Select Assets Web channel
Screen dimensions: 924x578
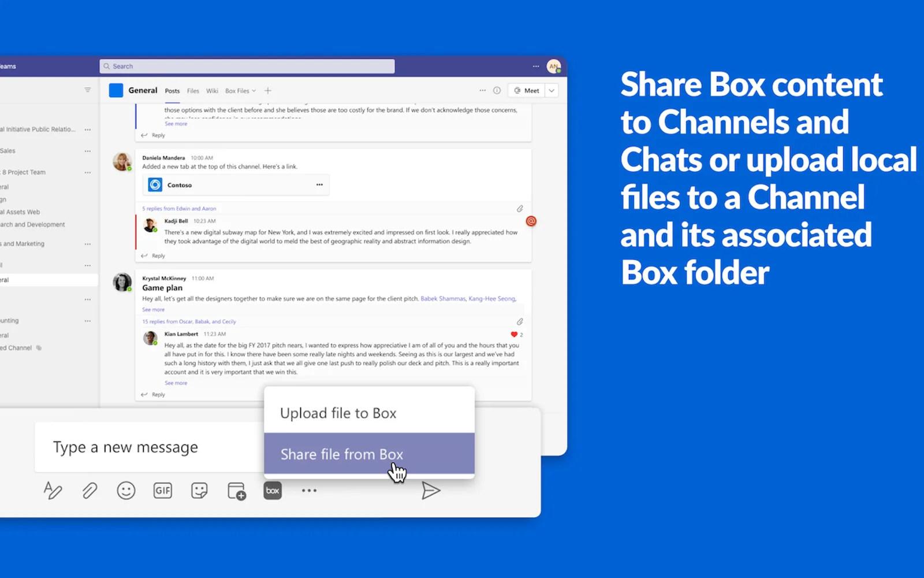pos(20,212)
